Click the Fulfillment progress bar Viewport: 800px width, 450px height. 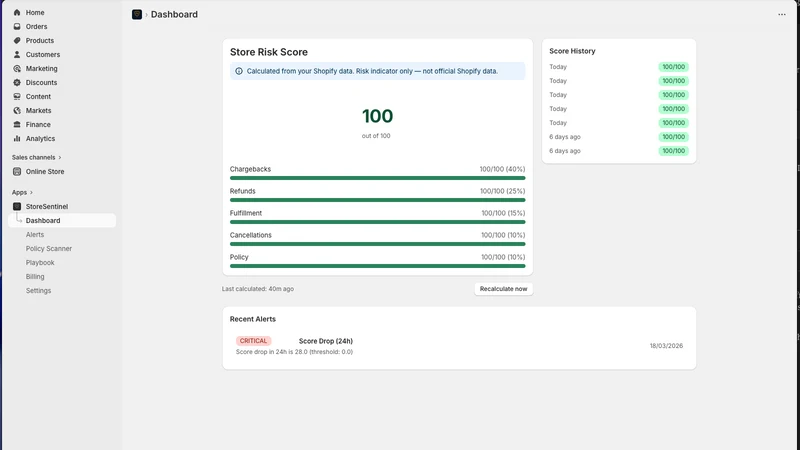[x=378, y=222]
